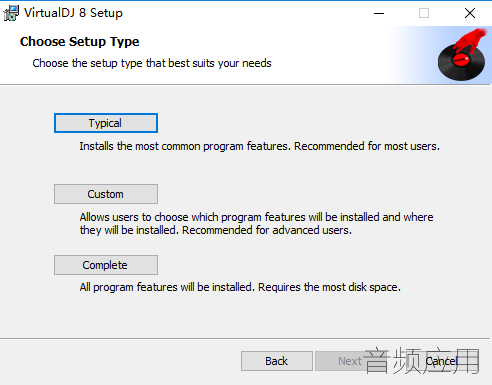Go to the previous step with Back
492x385 pixels.
coord(277,361)
